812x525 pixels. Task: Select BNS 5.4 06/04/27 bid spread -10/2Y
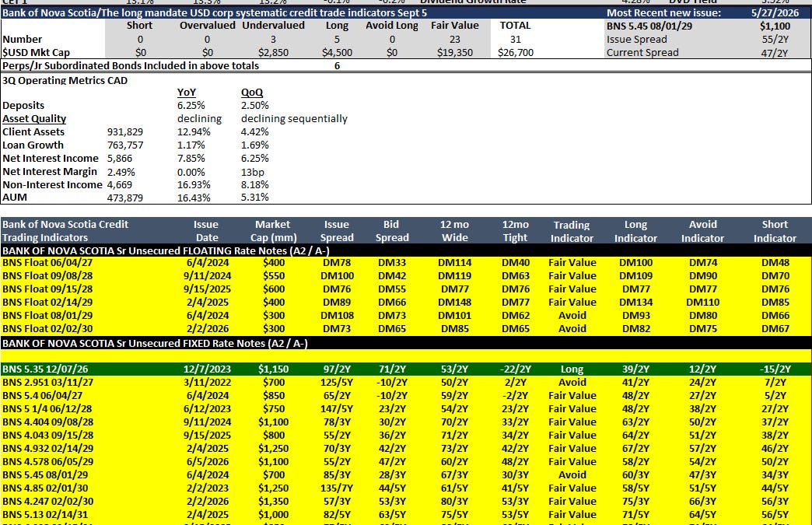point(392,396)
